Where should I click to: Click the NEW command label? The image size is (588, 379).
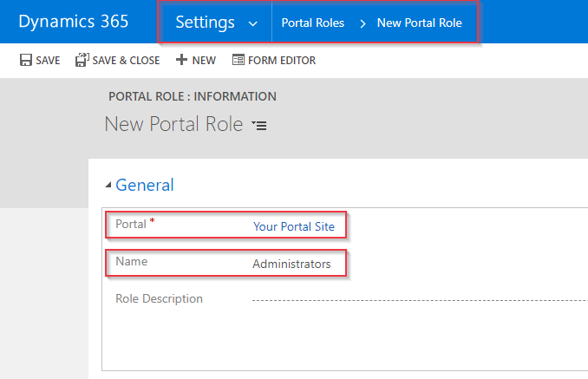[204, 61]
